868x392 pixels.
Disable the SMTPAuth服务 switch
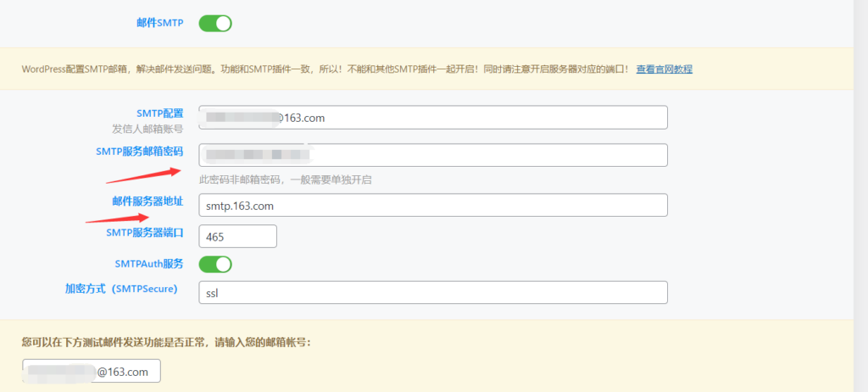point(215,263)
